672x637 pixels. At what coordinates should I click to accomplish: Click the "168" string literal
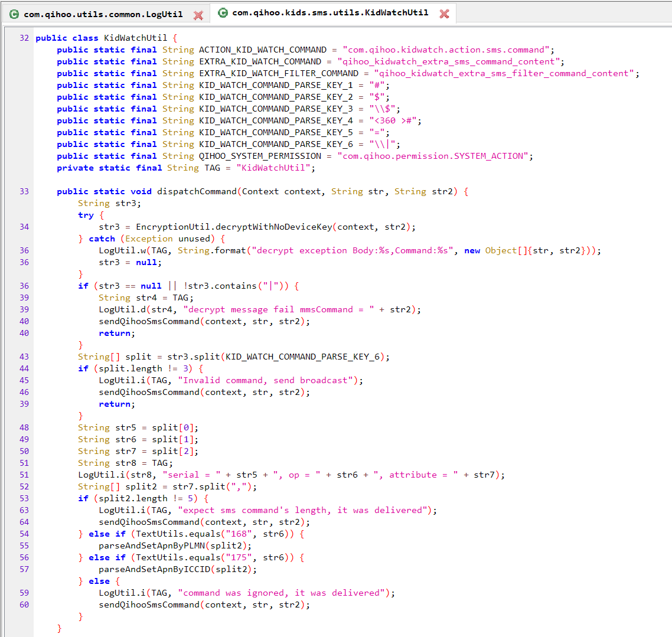(239, 534)
